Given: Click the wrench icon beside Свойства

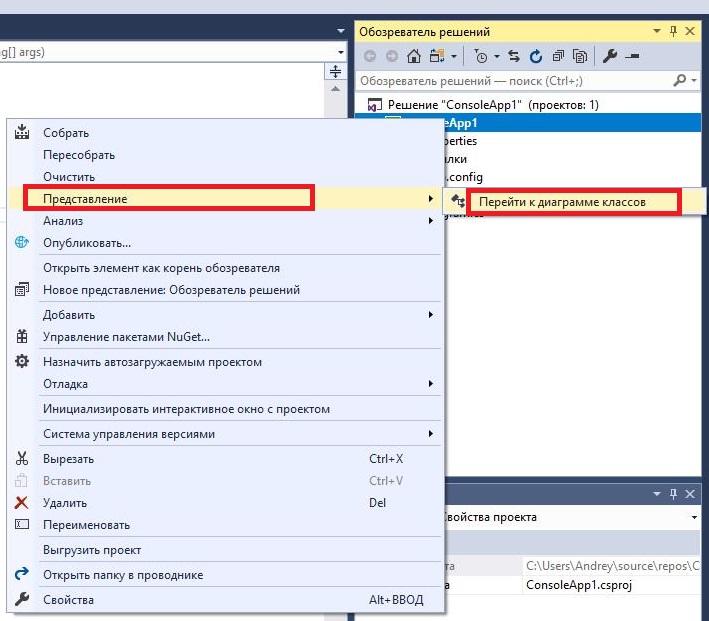Looking at the screenshot, I should click(22, 599).
